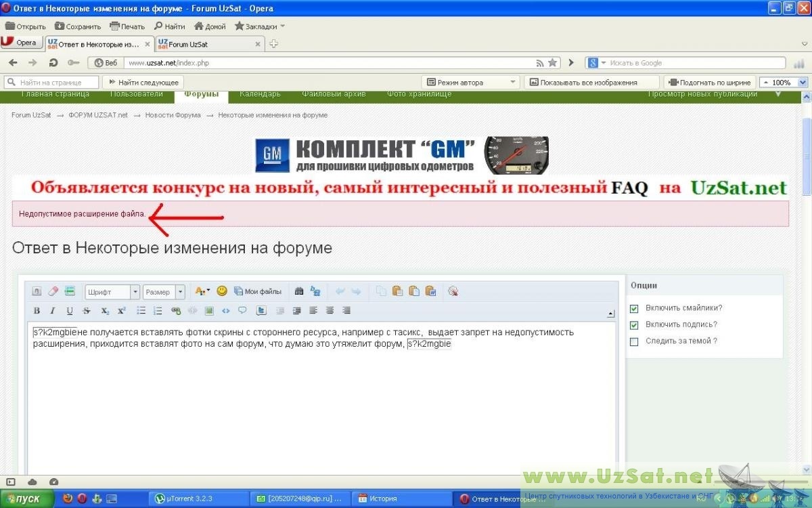812x508 pixels.
Task: Click into the message text editor area
Action: (x=321, y=400)
